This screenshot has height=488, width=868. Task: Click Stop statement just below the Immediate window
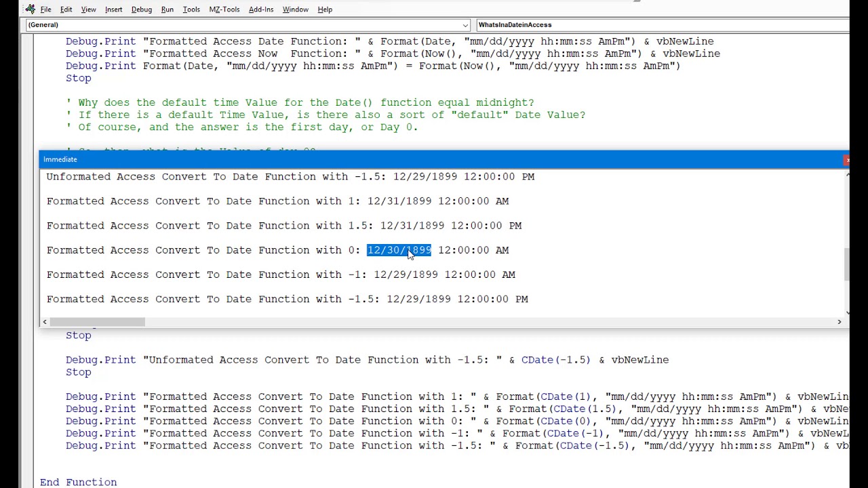click(78, 335)
